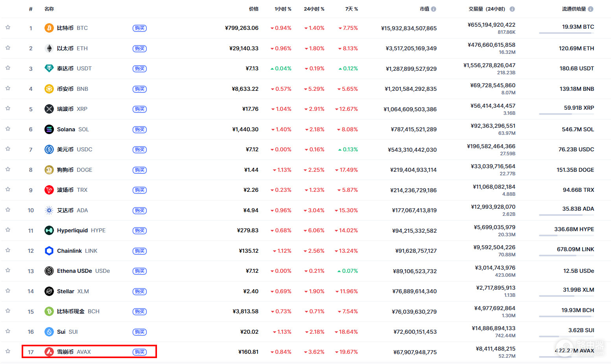Click the TRON TRX logo
611x364 pixels.
point(49,190)
